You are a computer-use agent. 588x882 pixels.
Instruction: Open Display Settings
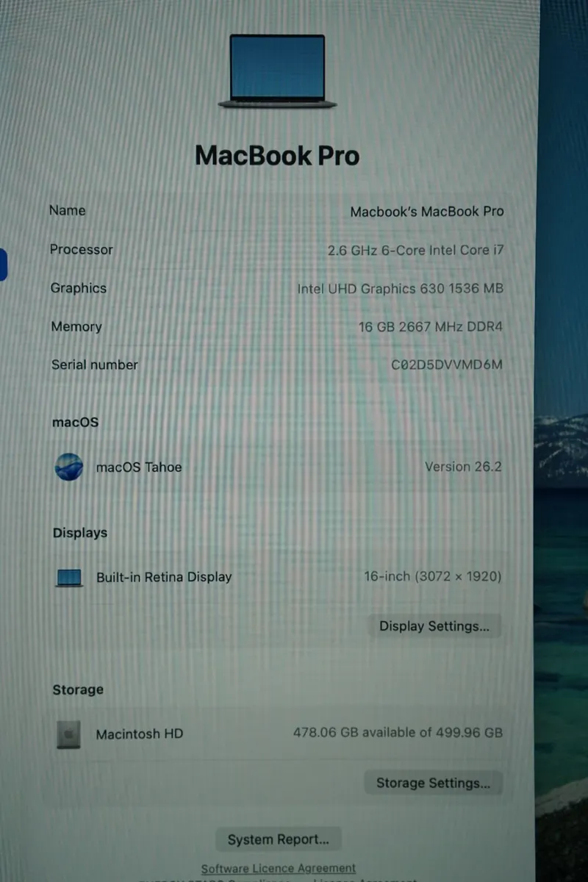click(434, 626)
